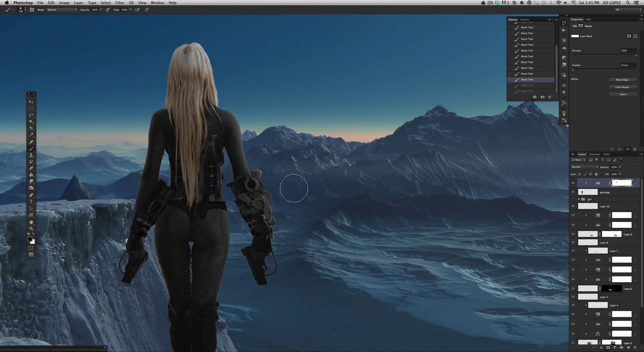644x352 pixels.
Task: Select the Pen tool
Action: tap(31, 195)
